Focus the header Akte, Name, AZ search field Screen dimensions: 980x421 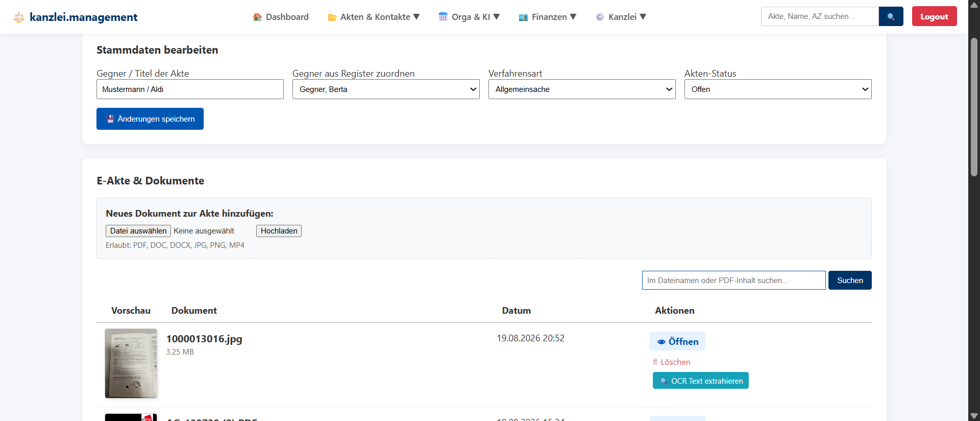[820, 16]
